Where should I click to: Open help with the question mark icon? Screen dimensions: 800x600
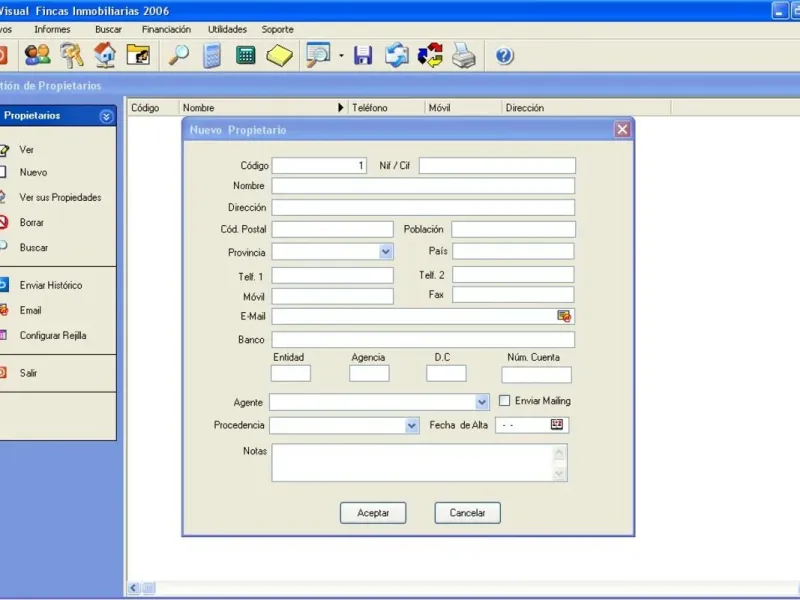pos(504,56)
